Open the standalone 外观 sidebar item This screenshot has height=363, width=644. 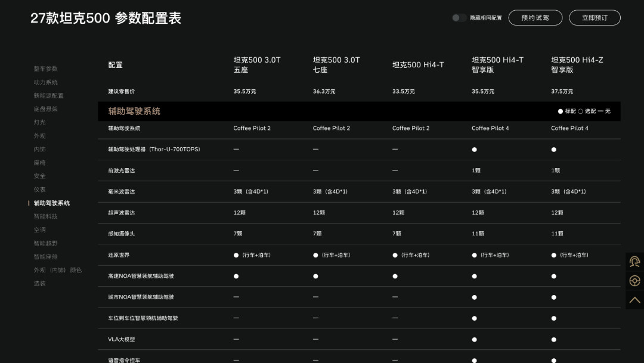pyautogui.click(x=40, y=136)
